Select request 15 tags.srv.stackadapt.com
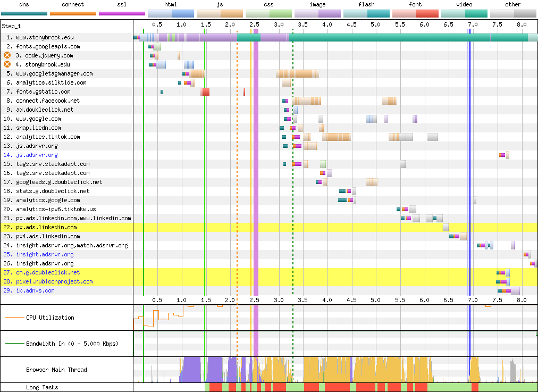Screen dimensions: 538x392 (x=46, y=164)
